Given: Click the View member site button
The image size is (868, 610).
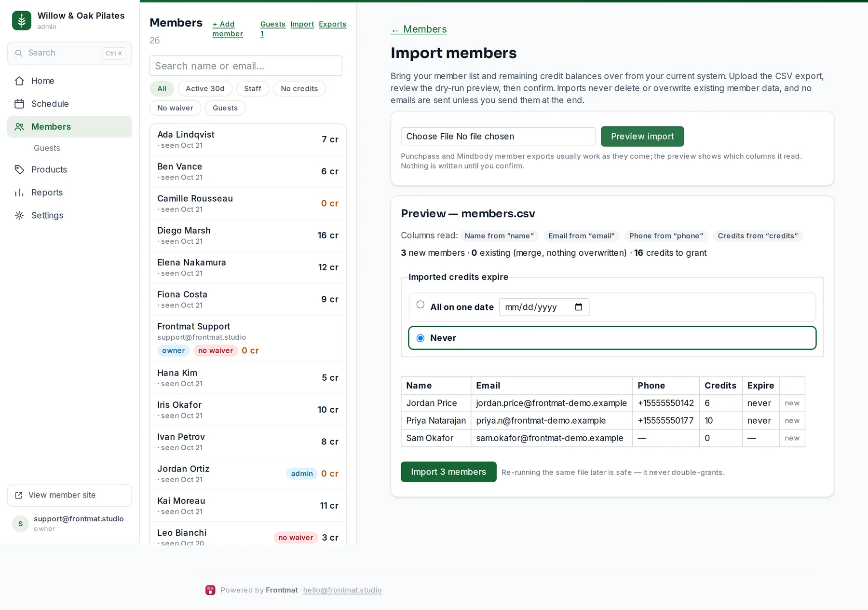Looking at the screenshot, I should (x=69, y=496).
